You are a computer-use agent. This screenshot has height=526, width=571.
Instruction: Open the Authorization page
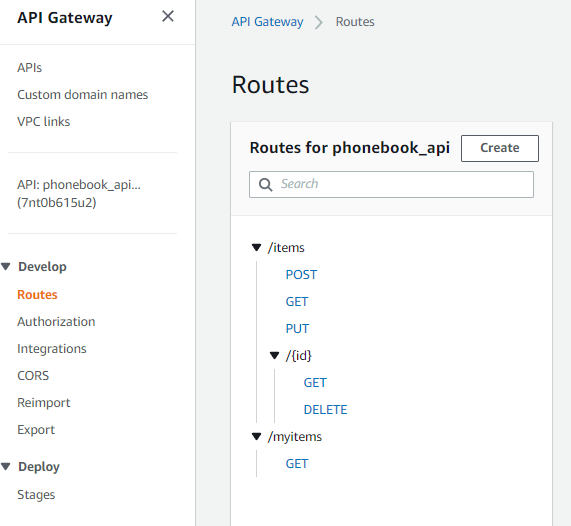56,322
